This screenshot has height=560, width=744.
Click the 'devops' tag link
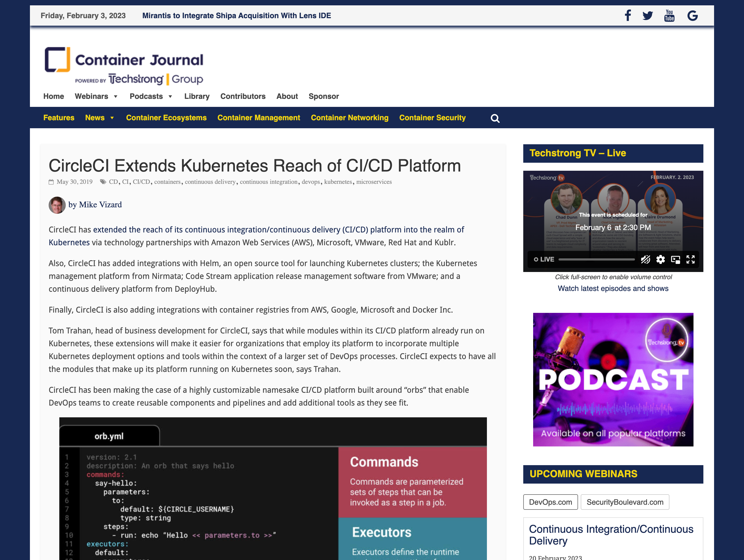click(311, 182)
